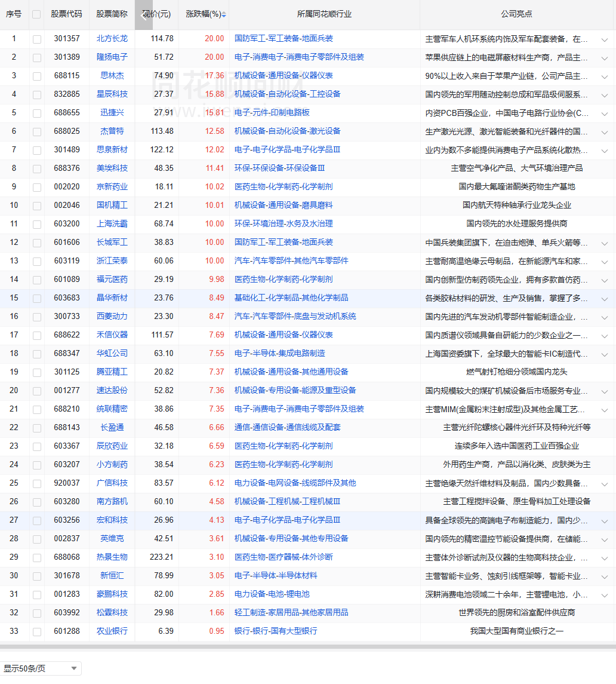This screenshot has height=684, width=616.
Task: Open stock link 思泉新材
Action: click(112, 149)
